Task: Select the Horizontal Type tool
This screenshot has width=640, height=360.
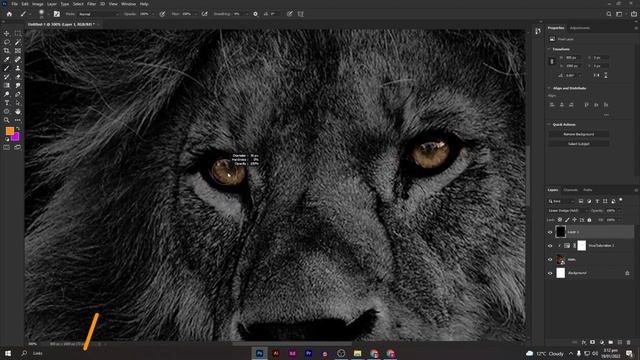Action: point(7,103)
